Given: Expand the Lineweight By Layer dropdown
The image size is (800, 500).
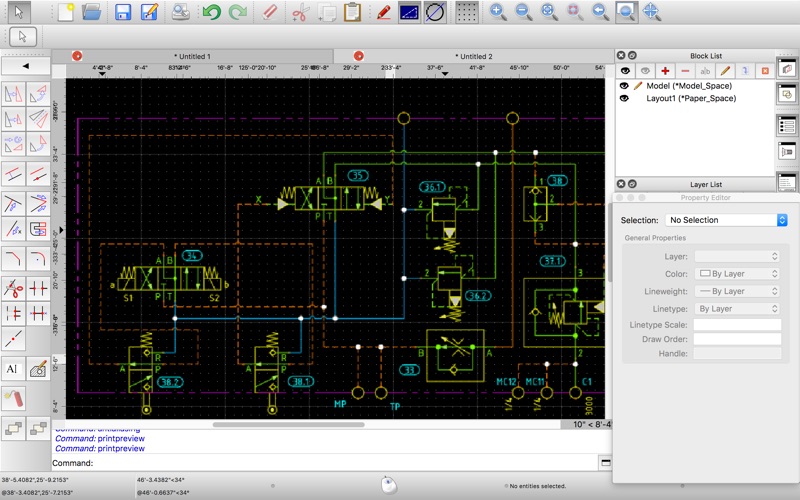Looking at the screenshot, I should tap(737, 291).
